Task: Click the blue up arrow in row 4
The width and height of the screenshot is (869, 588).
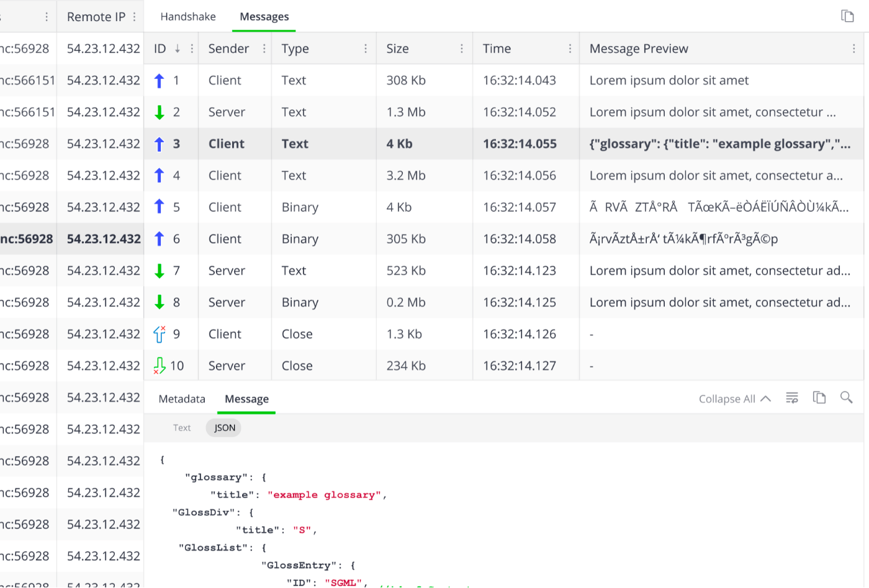Action: point(159,176)
